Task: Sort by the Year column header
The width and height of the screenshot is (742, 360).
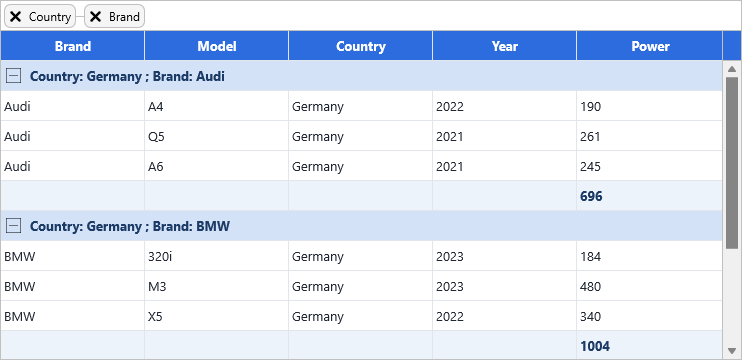Action: click(x=504, y=46)
